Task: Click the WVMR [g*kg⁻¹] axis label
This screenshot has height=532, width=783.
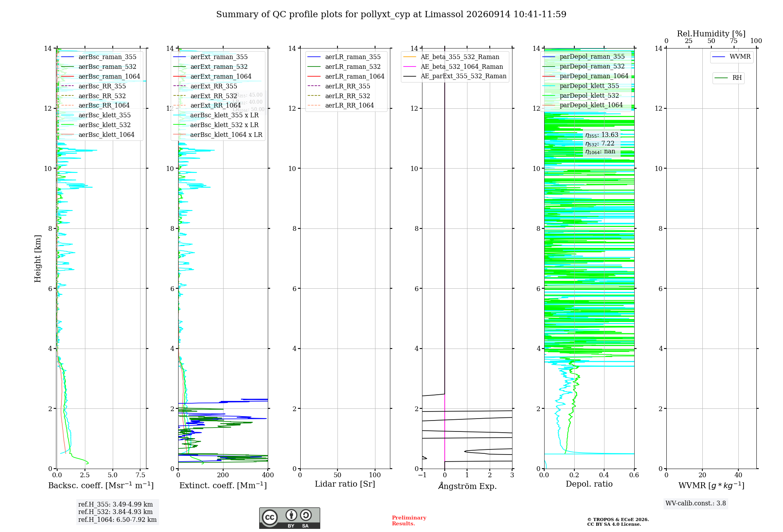Action: [x=711, y=486]
